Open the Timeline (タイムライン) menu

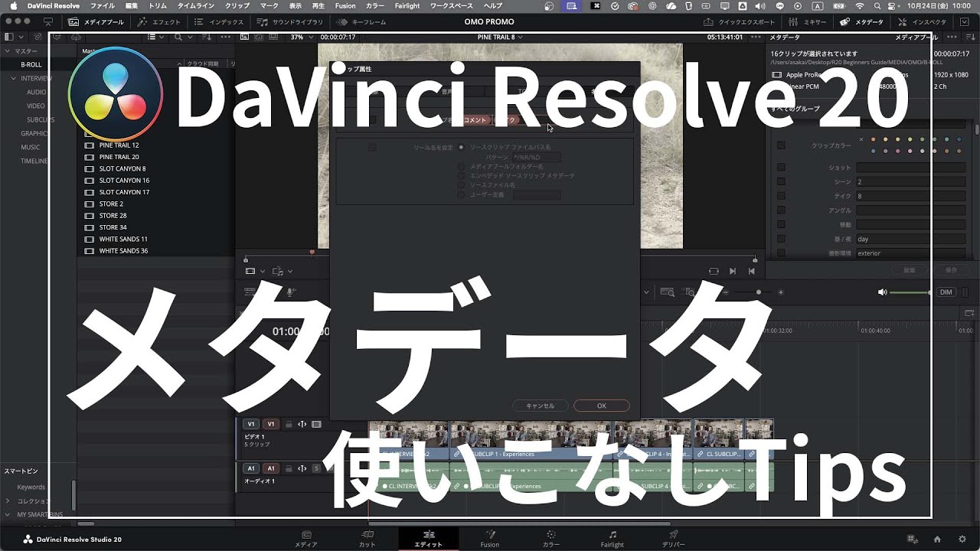click(195, 6)
